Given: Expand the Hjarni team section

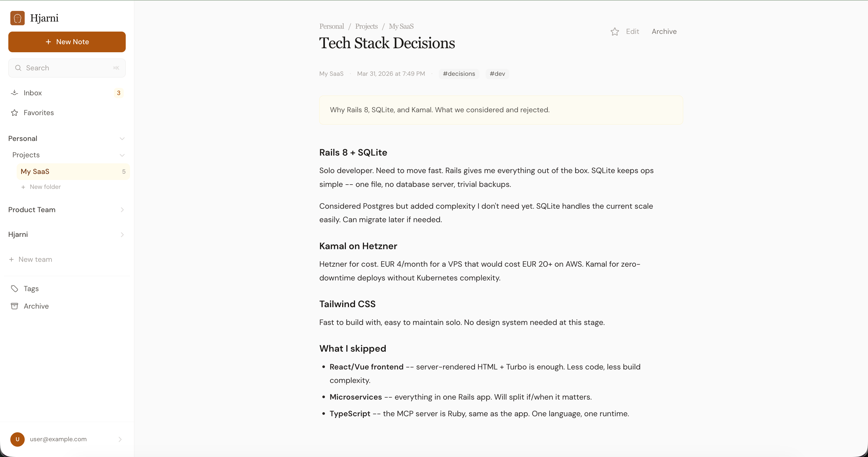Looking at the screenshot, I should pyautogui.click(x=122, y=235).
